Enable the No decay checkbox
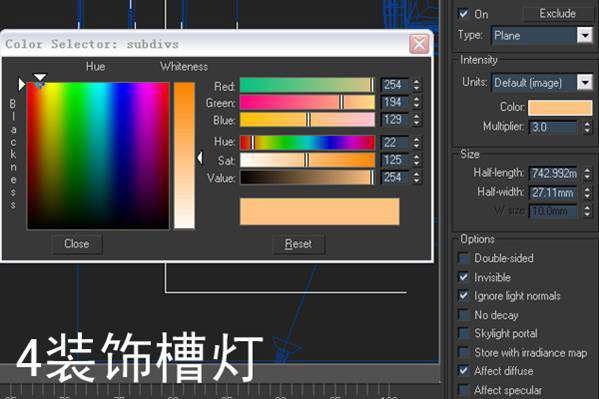The image size is (599, 399). [x=463, y=315]
